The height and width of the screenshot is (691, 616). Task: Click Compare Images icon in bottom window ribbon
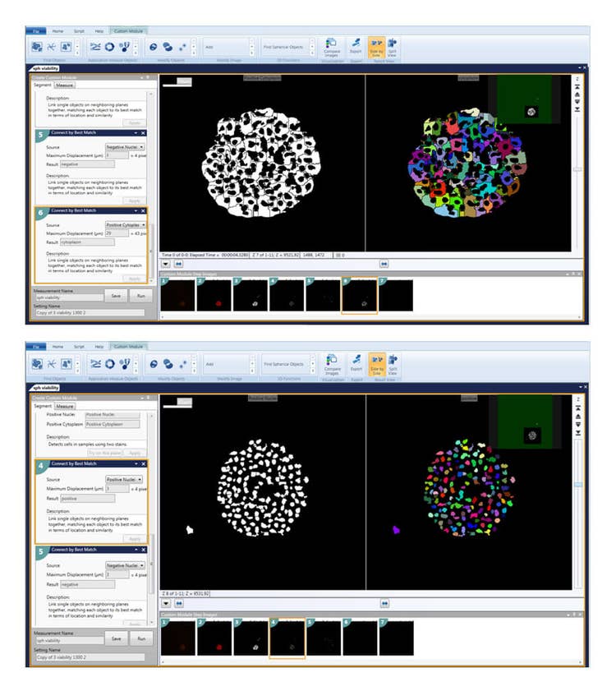pos(332,363)
